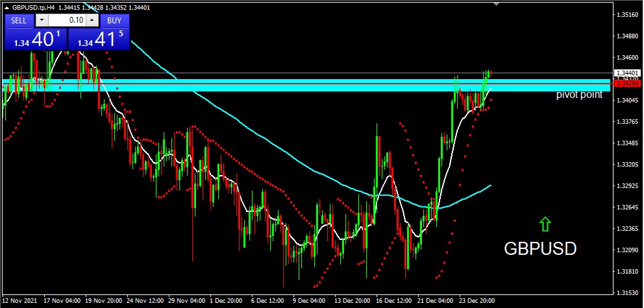Click the current price label 1.34401
The width and height of the screenshot is (644, 308).
(x=626, y=73)
